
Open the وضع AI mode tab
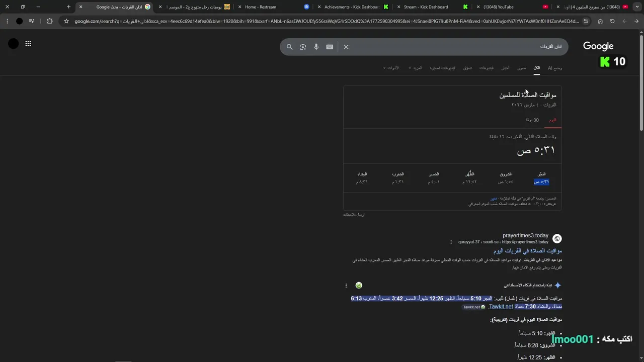(555, 68)
